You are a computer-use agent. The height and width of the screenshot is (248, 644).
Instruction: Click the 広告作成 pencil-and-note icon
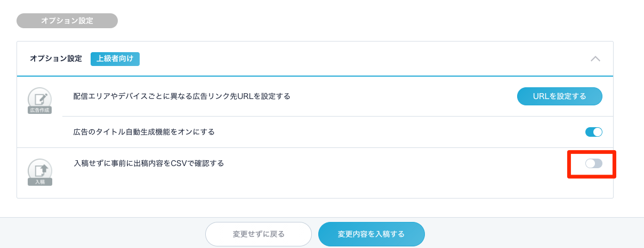[x=40, y=98]
